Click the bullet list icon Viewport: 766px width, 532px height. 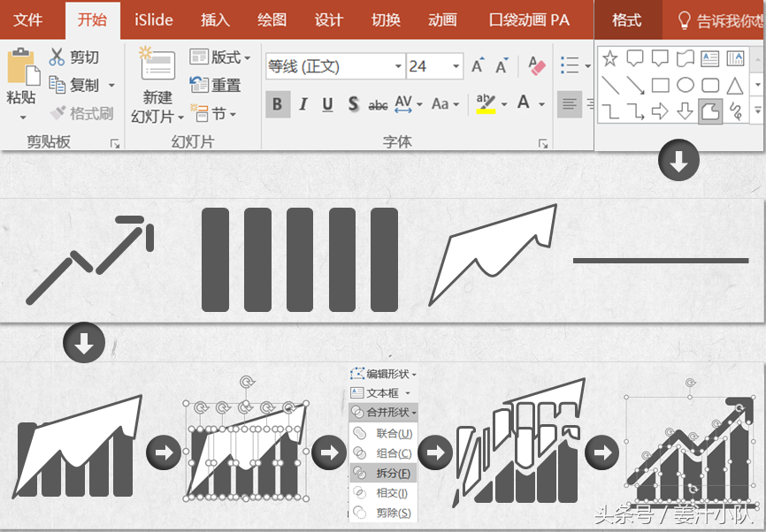570,65
